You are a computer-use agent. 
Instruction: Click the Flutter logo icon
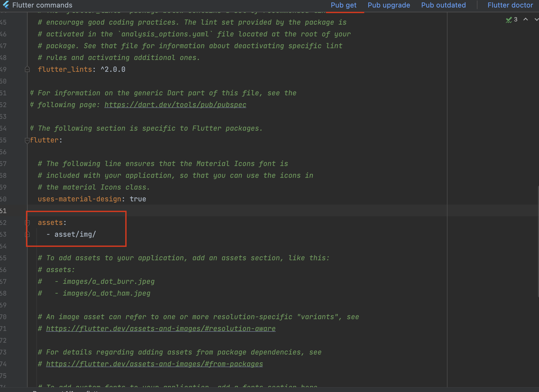(x=6, y=5)
